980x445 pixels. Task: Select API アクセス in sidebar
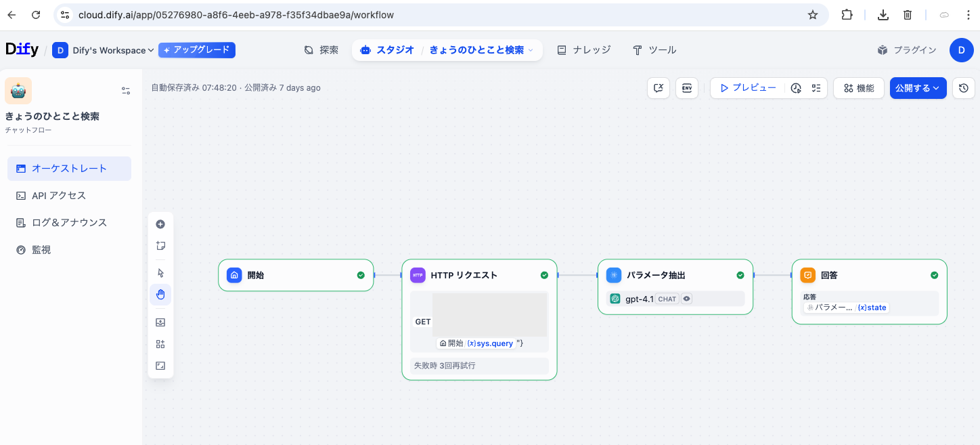click(x=69, y=196)
